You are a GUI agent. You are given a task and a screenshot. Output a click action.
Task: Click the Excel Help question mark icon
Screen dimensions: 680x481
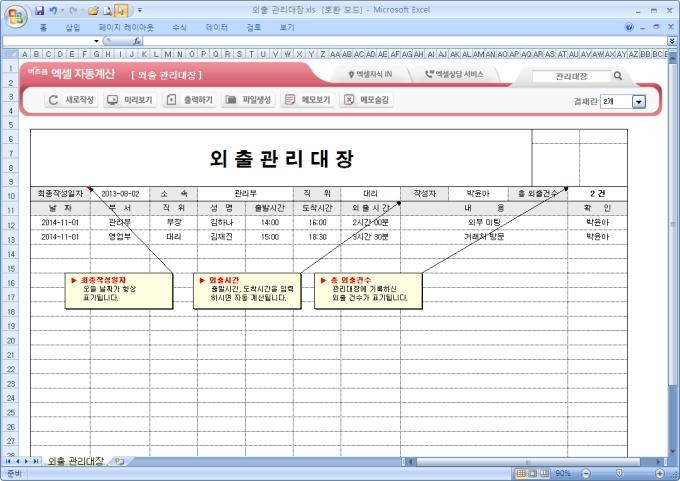click(629, 27)
